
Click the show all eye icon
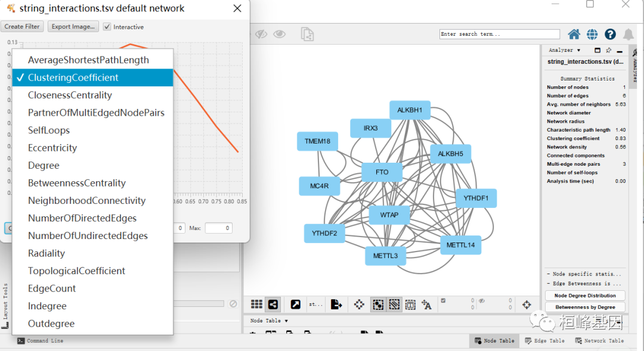point(279,34)
